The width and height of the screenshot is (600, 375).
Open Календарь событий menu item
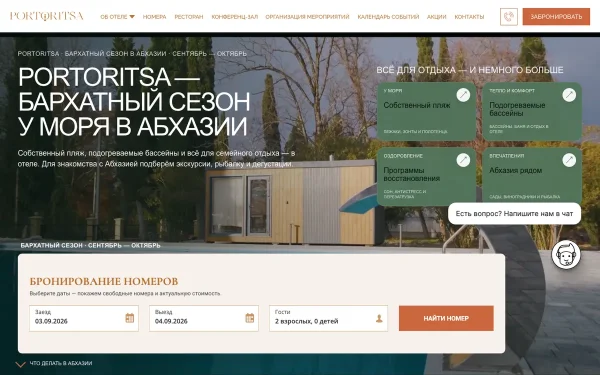tap(388, 17)
